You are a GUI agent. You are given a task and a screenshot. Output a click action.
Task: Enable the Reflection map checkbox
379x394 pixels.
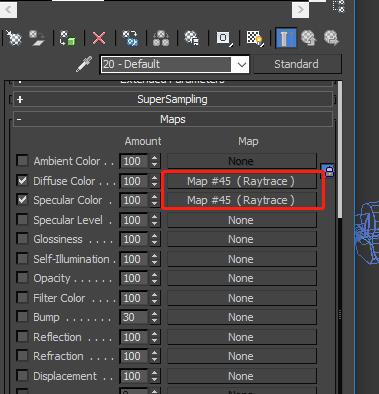click(22, 337)
